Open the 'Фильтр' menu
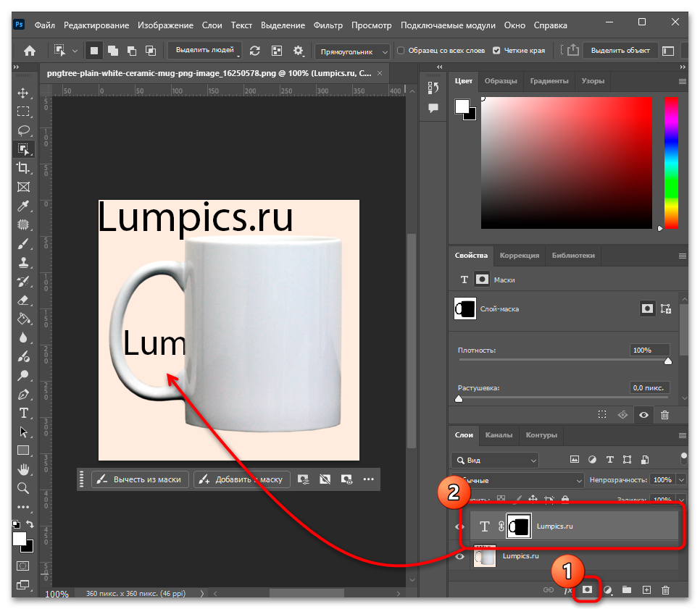This screenshot has height=609, width=700. (328, 25)
